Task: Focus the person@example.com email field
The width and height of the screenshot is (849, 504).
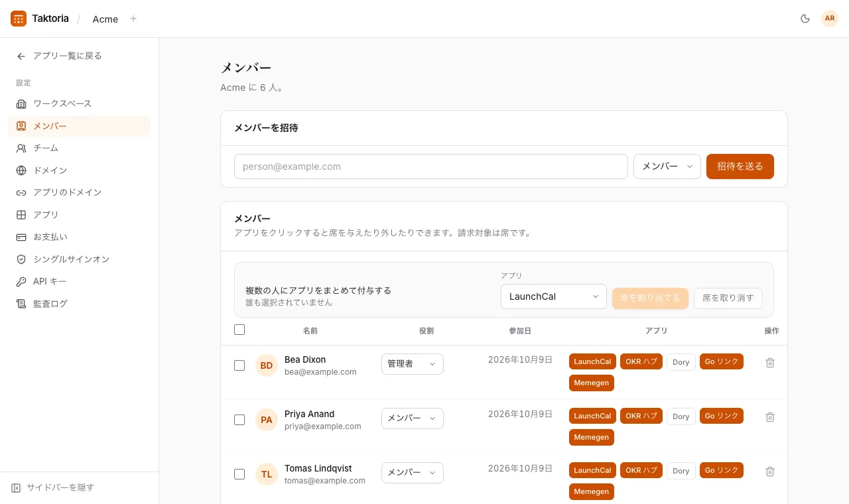Action: (x=431, y=166)
